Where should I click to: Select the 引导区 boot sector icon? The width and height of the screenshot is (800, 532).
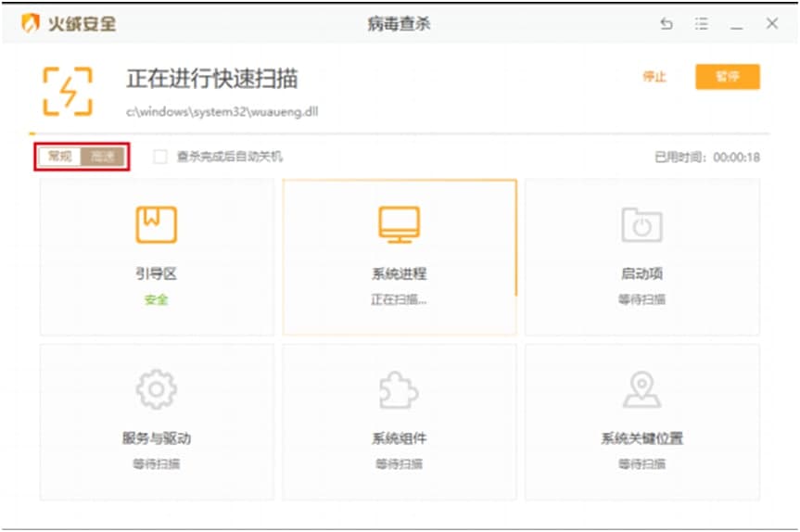156,224
